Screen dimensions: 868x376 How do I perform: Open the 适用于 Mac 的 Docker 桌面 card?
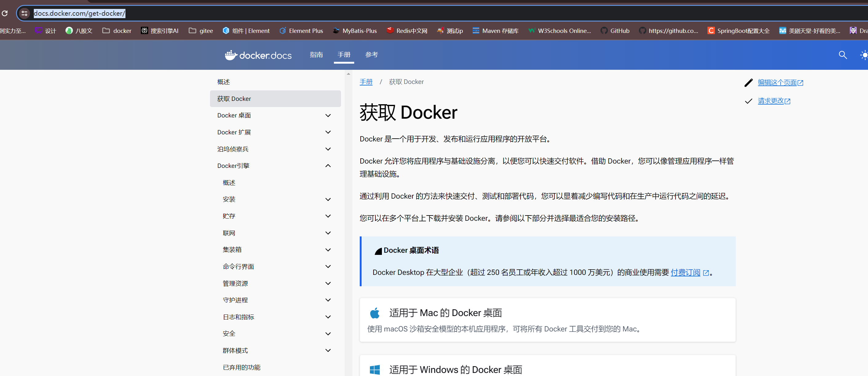pyautogui.click(x=547, y=320)
